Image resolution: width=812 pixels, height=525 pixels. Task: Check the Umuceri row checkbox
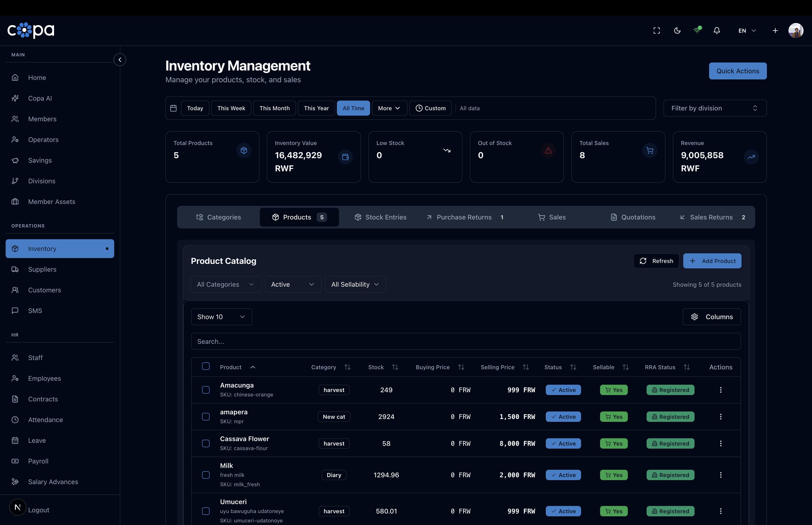coord(206,511)
